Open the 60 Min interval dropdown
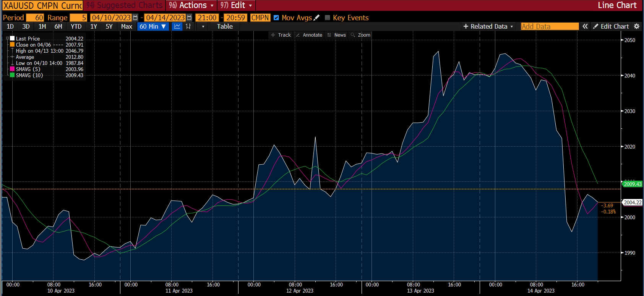 pos(153,26)
